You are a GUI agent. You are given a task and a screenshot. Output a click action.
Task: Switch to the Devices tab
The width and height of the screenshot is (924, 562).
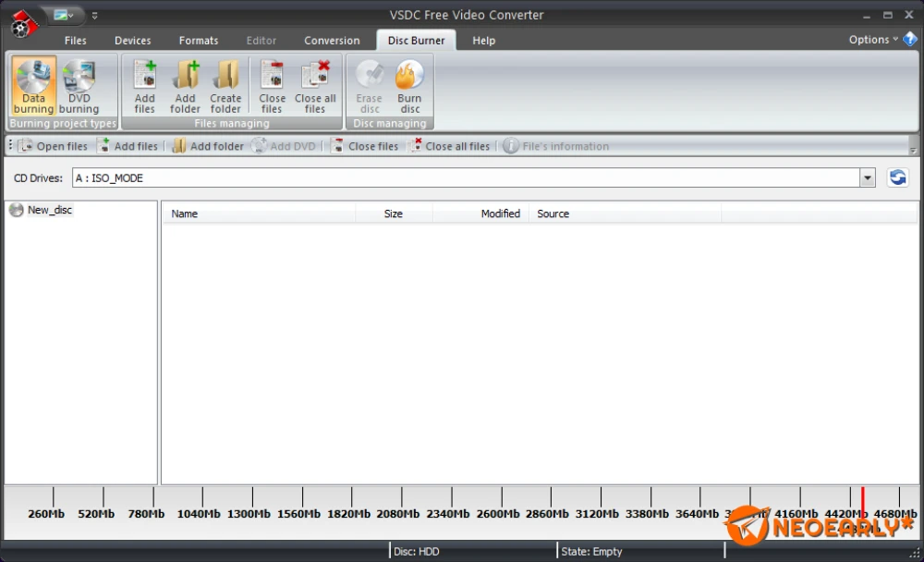[132, 40]
